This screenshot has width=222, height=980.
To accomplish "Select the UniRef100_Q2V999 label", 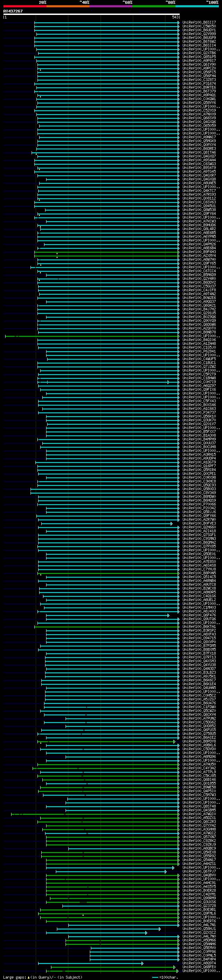I will click(x=199, y=34).
